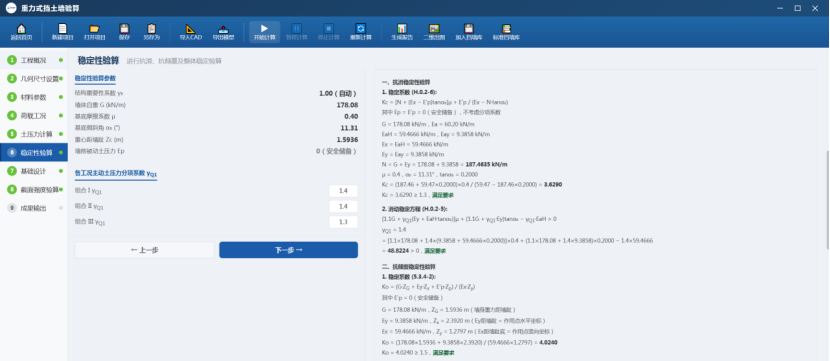Go to step 1 工程概况

coord(34,60)
